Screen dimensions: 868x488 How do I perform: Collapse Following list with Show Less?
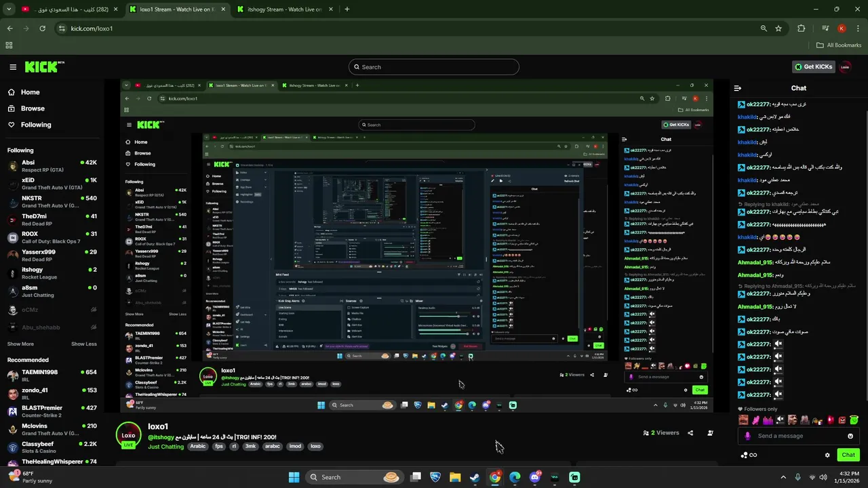click(x=84, y=344)
